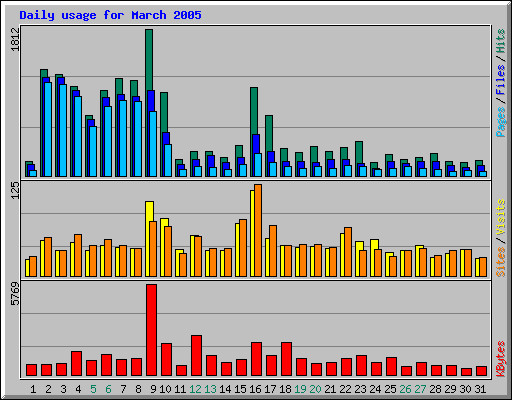Viewport: 512px width, 400px height.
Task: Click day label 27 on the x-axis
Action: coord(420,389)
